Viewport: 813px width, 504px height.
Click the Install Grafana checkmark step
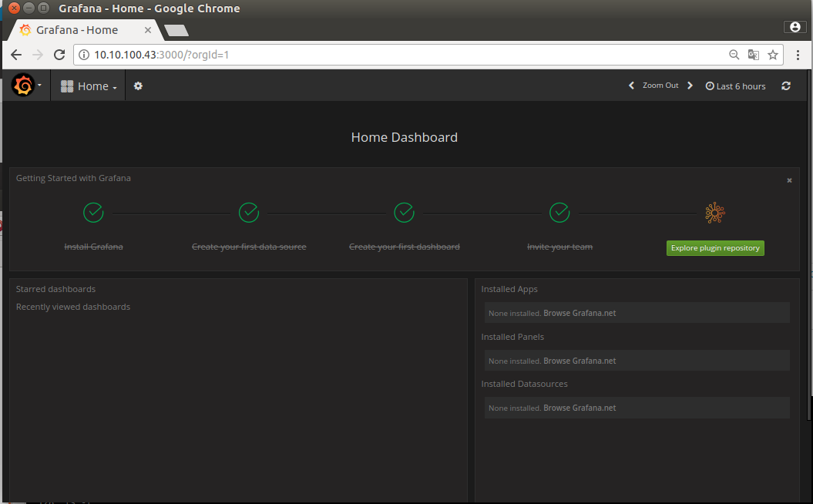pyautogui.click(x=93, y=213)
